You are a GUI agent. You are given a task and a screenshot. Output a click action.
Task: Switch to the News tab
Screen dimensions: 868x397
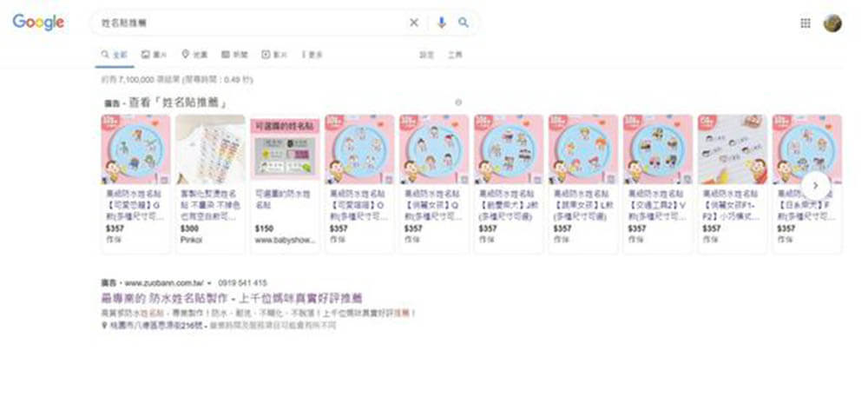[x=234, y=55]
